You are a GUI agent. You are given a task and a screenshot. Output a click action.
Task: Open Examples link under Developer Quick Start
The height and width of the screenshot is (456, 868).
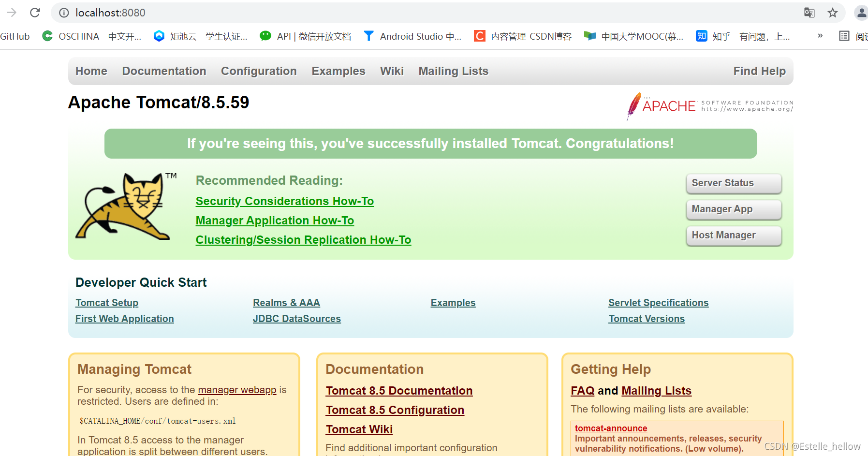453,303
